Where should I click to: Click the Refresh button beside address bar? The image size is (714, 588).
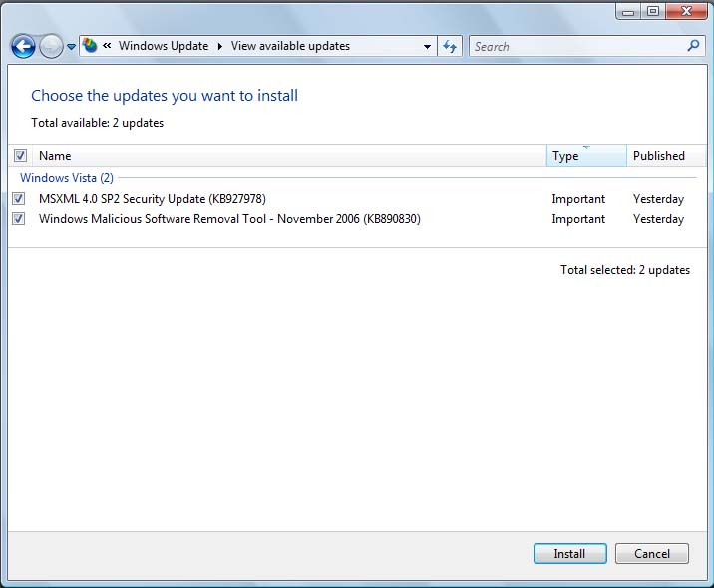[450, 46]
